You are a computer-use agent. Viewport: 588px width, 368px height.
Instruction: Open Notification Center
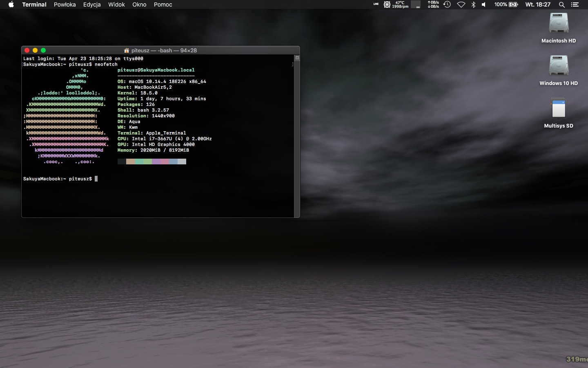click(575, 4)
